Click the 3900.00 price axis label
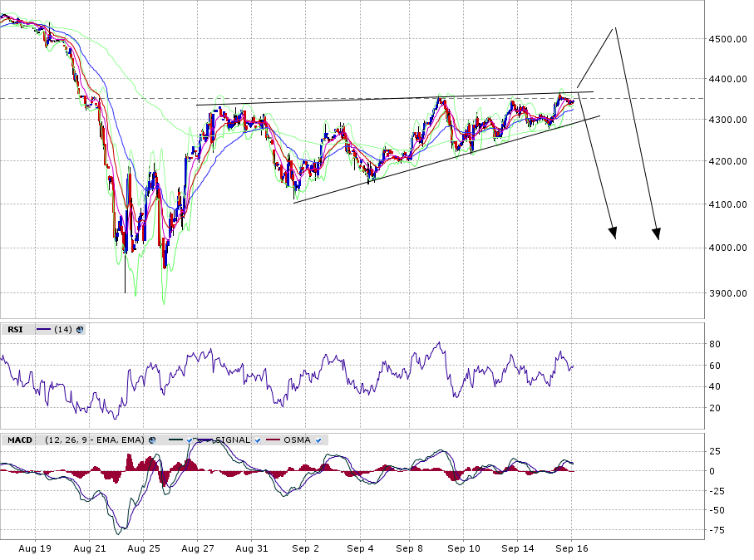The width and height of the screenshot is (754, 560). [x=728, y=293]
